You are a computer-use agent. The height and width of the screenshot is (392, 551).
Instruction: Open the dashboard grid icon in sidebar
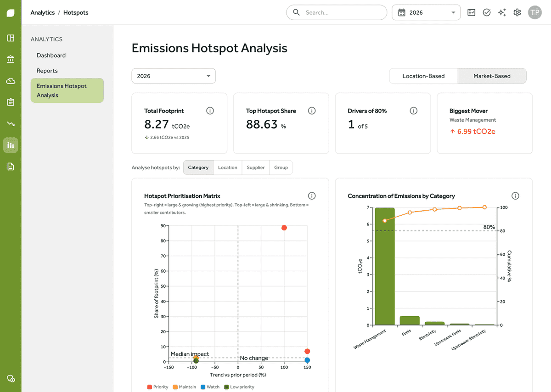coord(11,38)
